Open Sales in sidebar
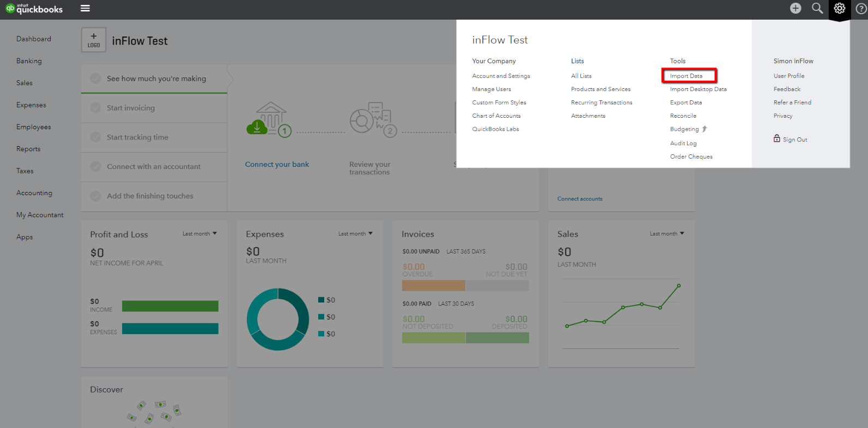868x428 pixels. pyautogui.click(x=25, y=83)
